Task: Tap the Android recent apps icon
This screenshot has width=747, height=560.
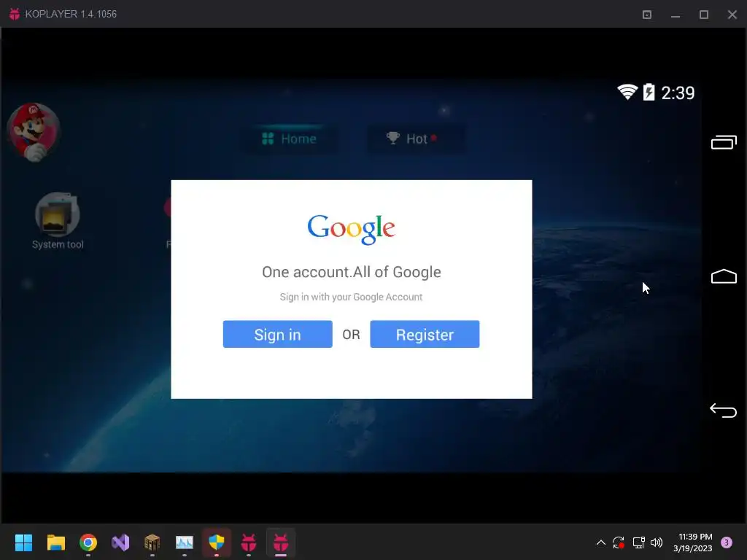Action: pyautogui.click(x=724, y=142)
